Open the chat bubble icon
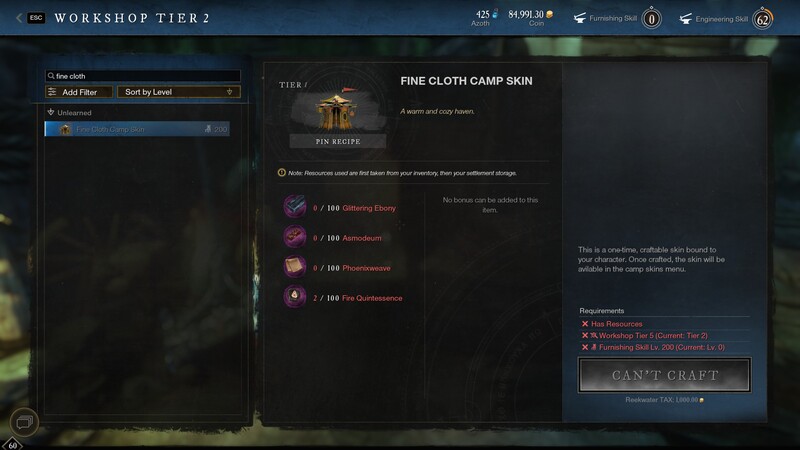The width and height of the screenshot is (800, 450). coord(24,421)
